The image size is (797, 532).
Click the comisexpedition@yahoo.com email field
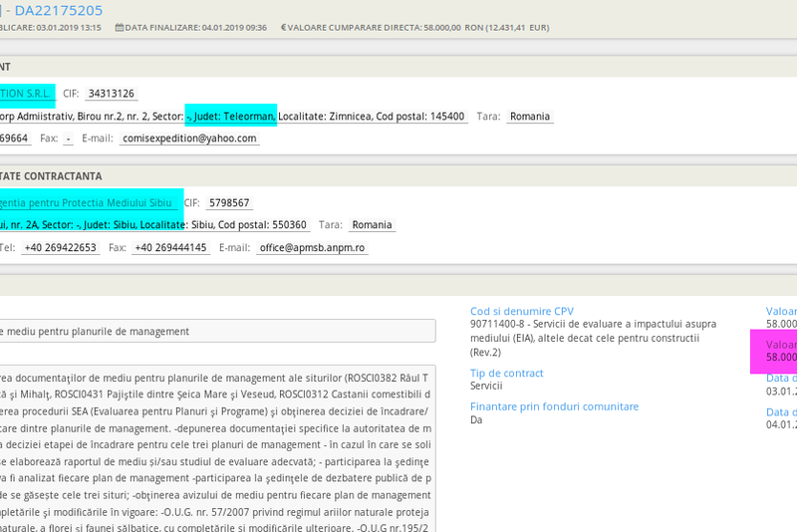pyautogui.click(x=189, y=138)
